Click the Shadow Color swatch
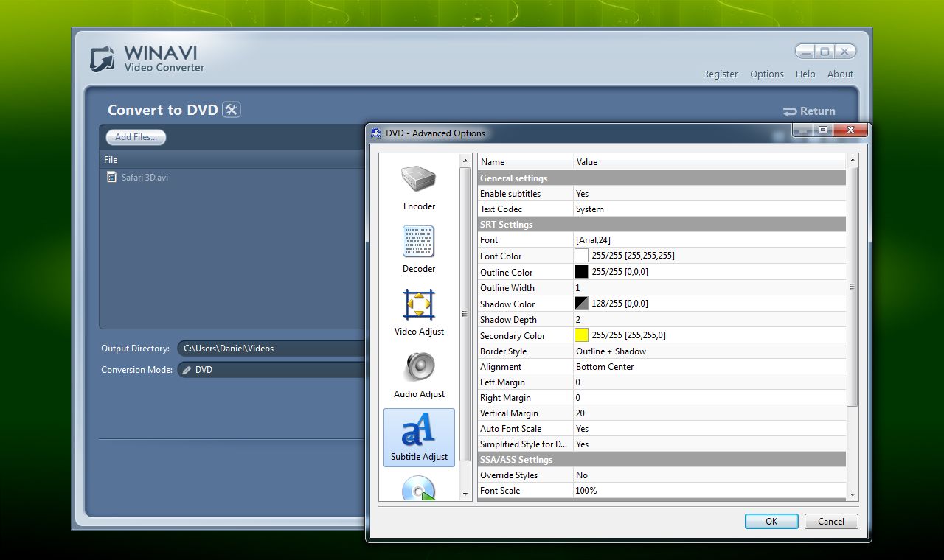This screenshot has width=944, height=560. click(581, 304)
